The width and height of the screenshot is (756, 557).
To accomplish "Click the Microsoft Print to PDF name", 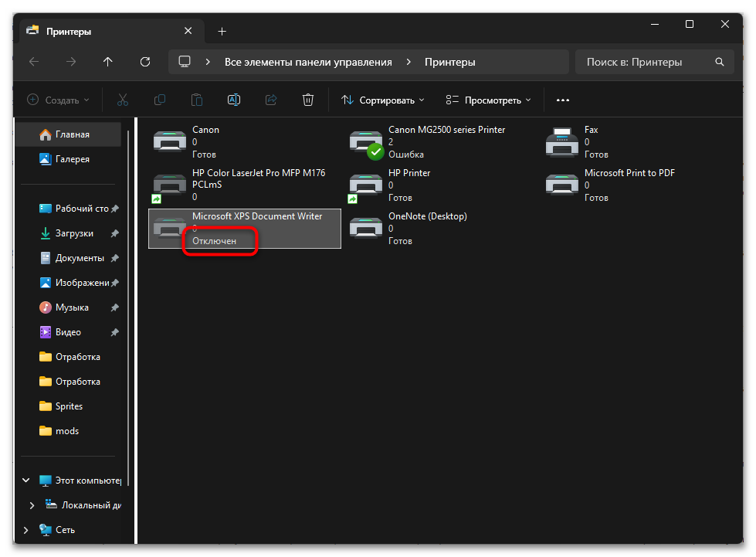I will [629, 172].
